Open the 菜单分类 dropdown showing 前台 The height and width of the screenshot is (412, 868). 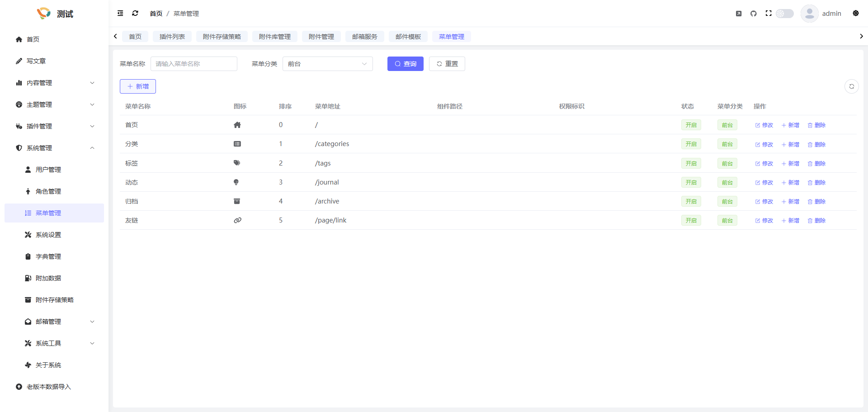(327, 63)
